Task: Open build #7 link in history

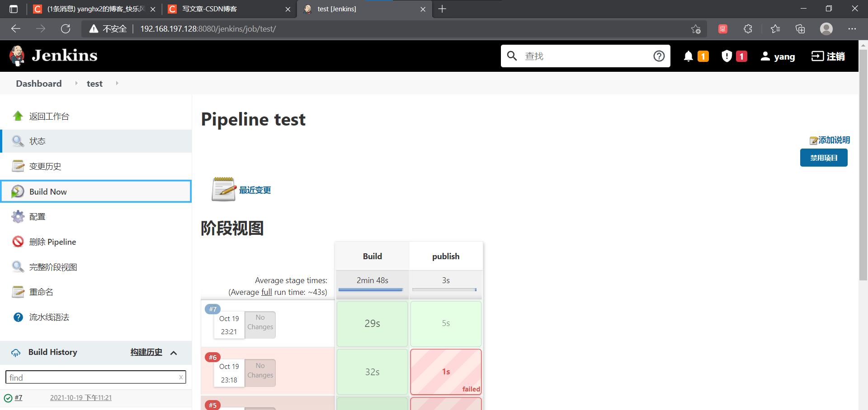Action: tap(19, 398)
